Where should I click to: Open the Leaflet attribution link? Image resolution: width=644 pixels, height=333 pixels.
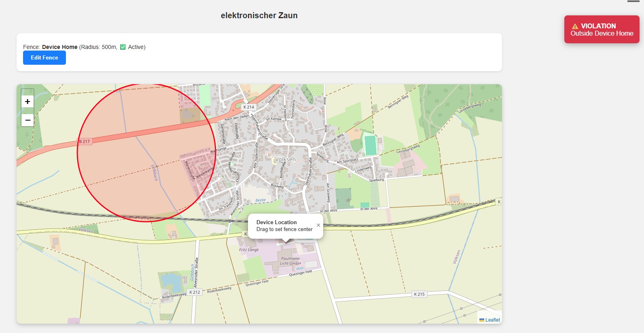tap(492, 320)
